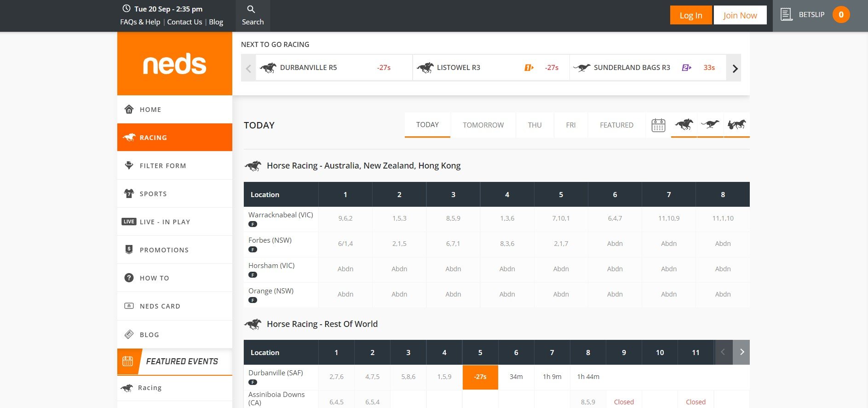Click the form badge under Warracknabeal (VIC)
This screenshot has width=868, height=408.
tap(253, 224)
